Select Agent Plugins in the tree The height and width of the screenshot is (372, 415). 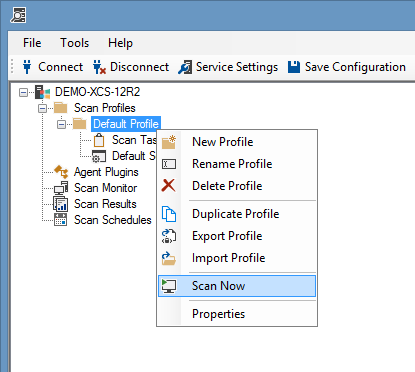(106, 172)
